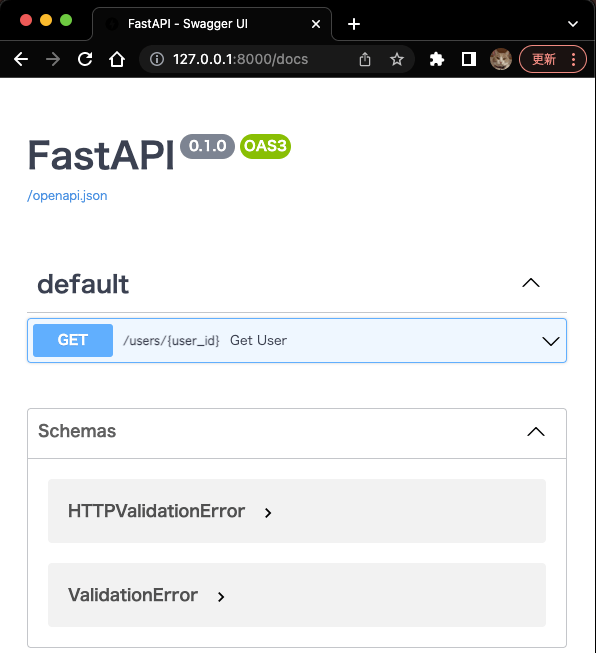
Task: Click the GET method badge
Action: coord(73,340)
